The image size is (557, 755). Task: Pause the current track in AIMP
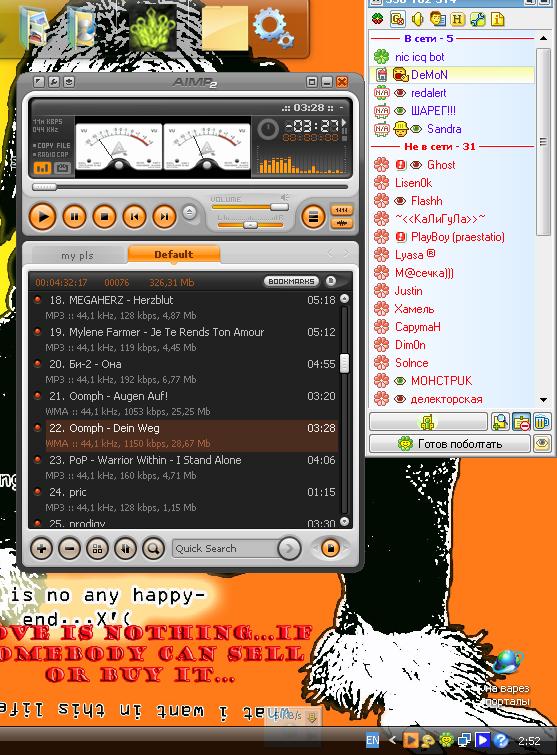pyautogui.click(x=74, y=217)
